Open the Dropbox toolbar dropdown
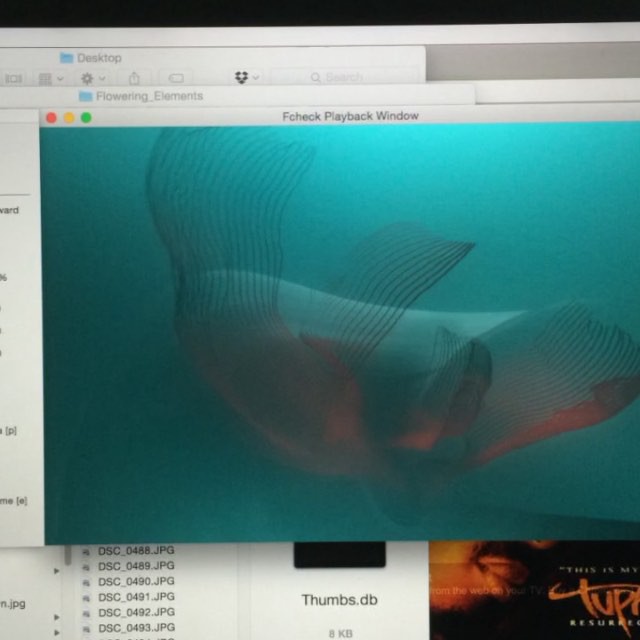Image resolution: width=640 pixels, height=640 pixels. click(246, 78)
